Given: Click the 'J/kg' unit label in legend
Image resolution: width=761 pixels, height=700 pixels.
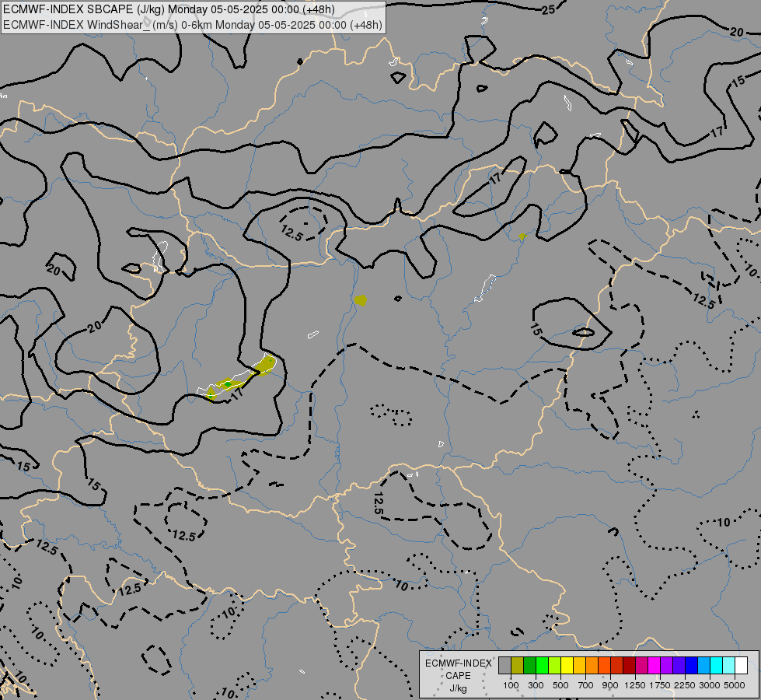Looking at the screenshot, I should click(458, 688).
